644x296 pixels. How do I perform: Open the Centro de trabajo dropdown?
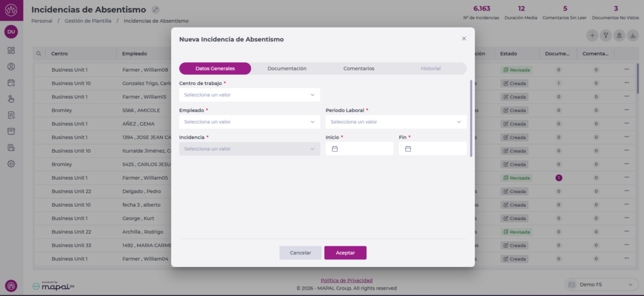click(x=249, y=95)
